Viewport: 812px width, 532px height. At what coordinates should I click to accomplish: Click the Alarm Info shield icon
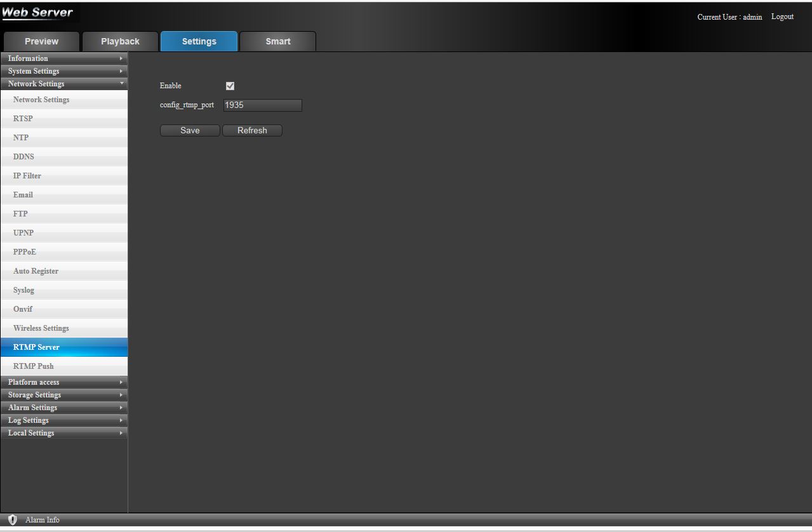pyautogui.click(x=12, y=520)
